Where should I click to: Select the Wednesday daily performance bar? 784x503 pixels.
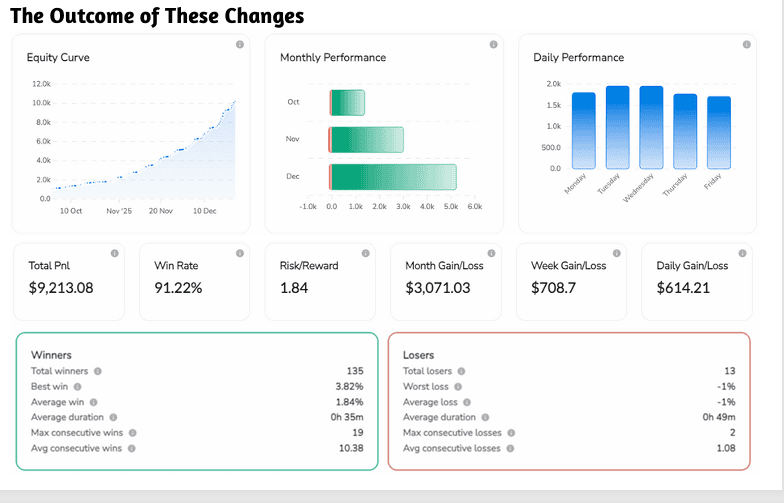pyautogui.click(x=652, y=128)
